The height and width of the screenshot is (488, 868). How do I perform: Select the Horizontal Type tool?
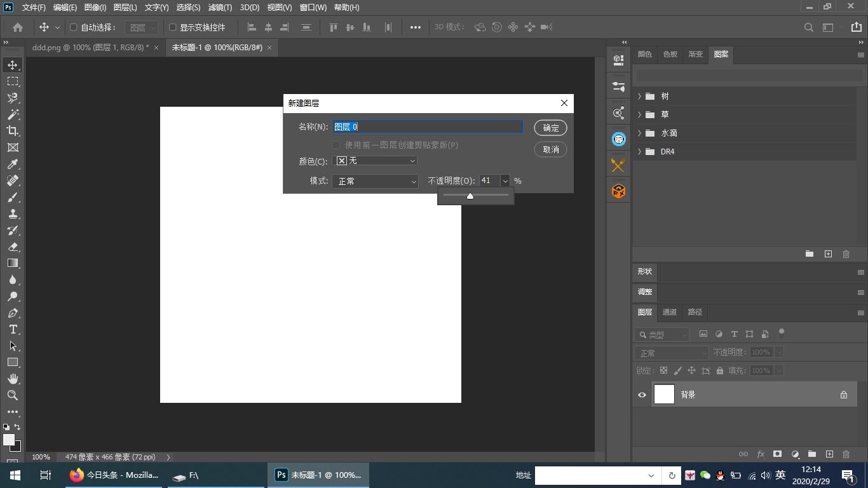coord(13,329)
